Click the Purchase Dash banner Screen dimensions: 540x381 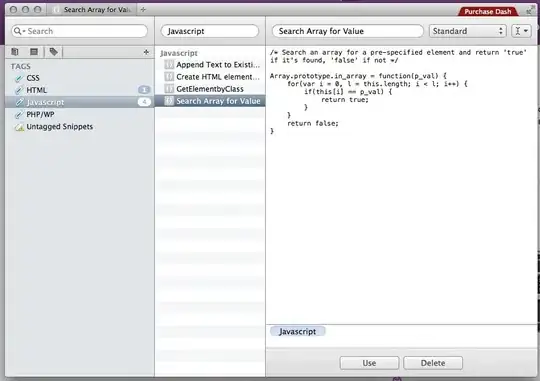tap(488, 11)
